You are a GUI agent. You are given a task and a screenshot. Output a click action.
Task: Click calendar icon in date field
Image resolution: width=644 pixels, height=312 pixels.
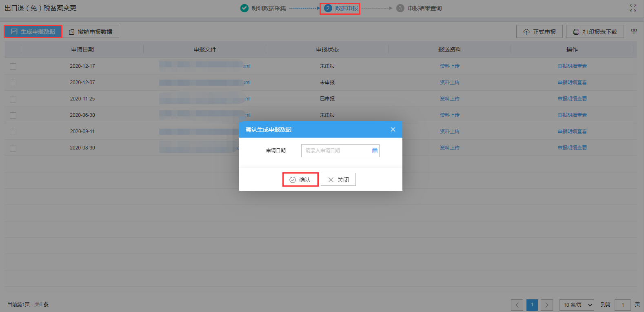(x=375, y=151)
